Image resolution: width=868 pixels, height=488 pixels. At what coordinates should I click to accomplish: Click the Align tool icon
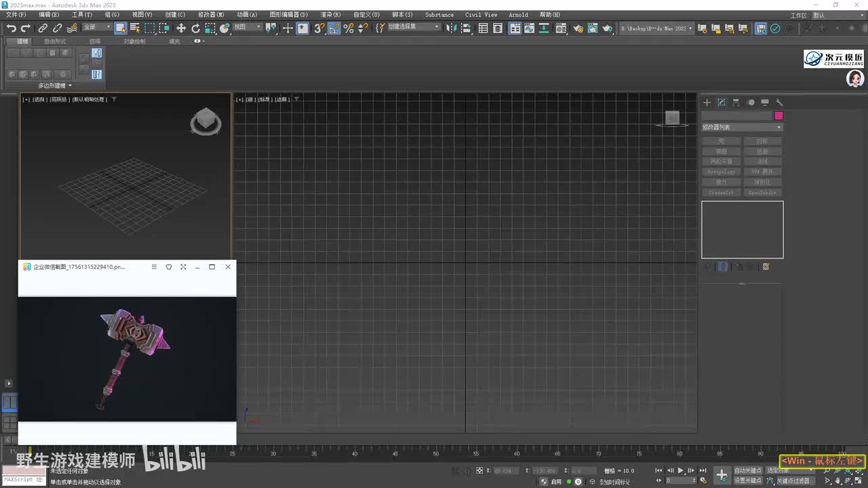coord(467,28)
